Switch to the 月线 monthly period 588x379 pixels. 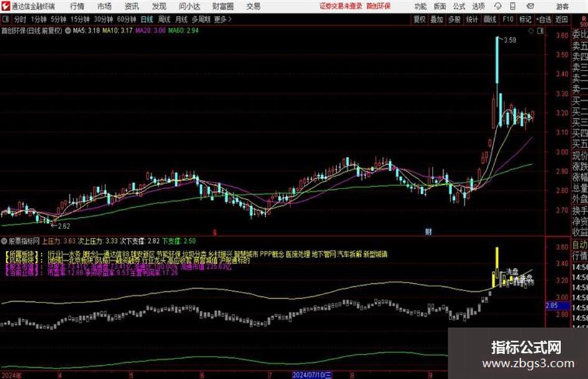coord(182,19)
